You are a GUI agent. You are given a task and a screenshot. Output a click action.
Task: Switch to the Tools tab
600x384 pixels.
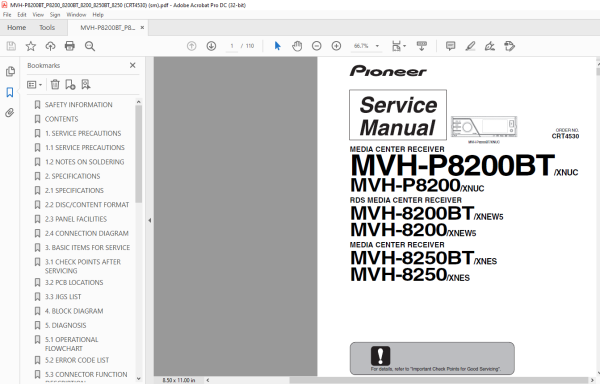coord(47,28)
